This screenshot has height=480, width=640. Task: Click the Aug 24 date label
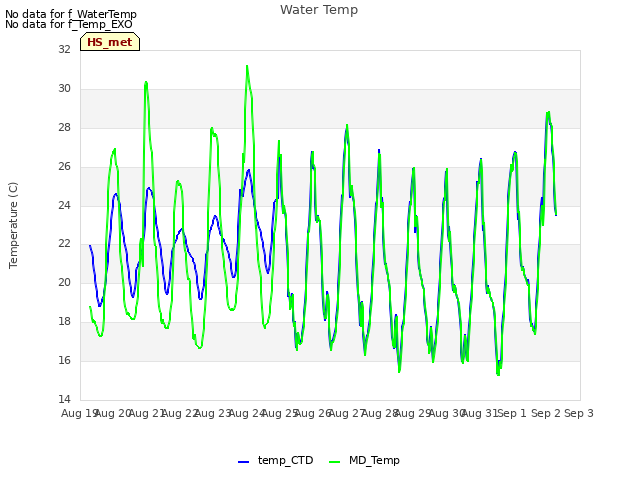247,413
